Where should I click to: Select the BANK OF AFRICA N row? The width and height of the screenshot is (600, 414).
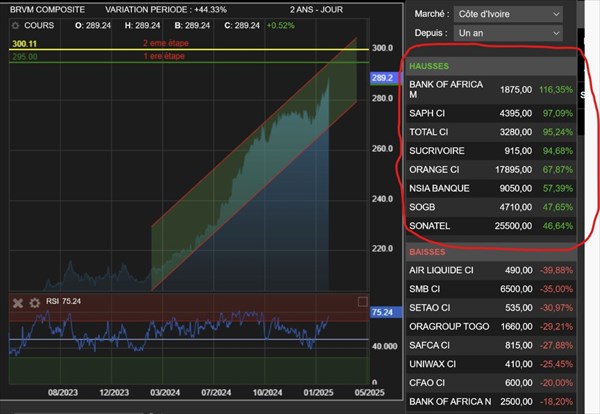pyautogui.click(x=491, y=401)
